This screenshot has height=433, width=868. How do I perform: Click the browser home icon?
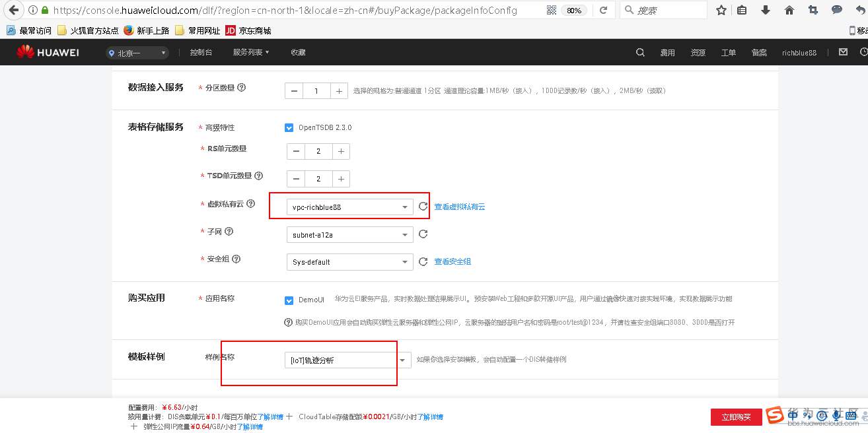(789, 10)
